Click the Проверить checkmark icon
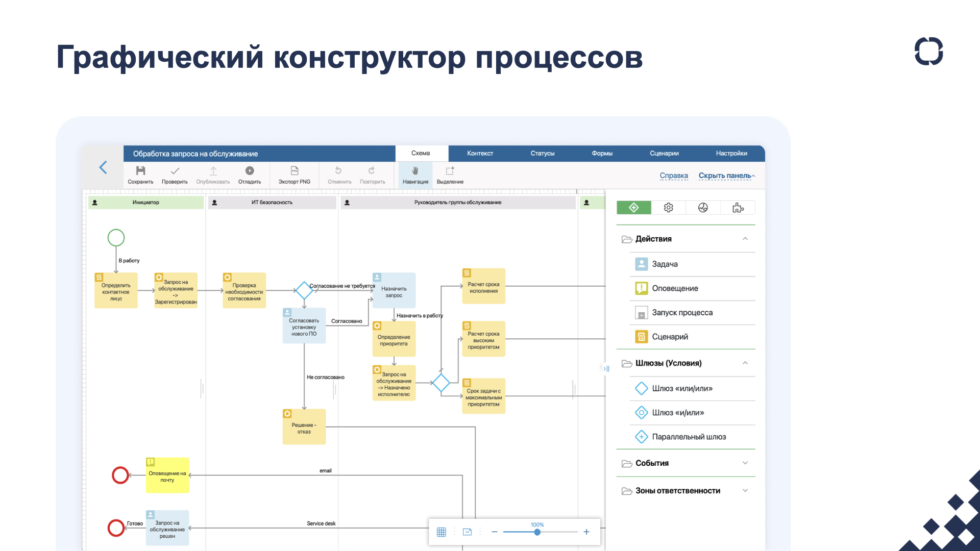Viewport: 980px width, 551px height. 175,171
